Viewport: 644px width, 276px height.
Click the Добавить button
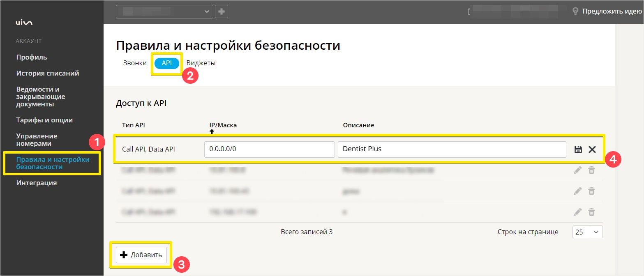click(x=141, y=255)
